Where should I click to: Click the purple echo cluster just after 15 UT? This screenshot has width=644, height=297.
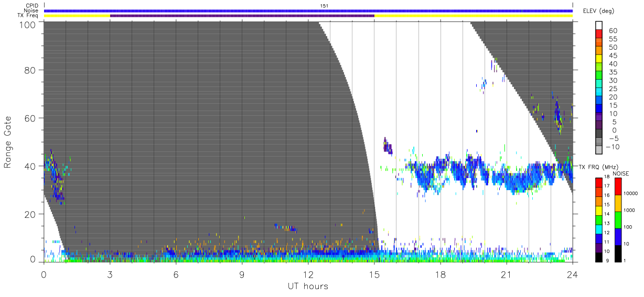[388, 146]
